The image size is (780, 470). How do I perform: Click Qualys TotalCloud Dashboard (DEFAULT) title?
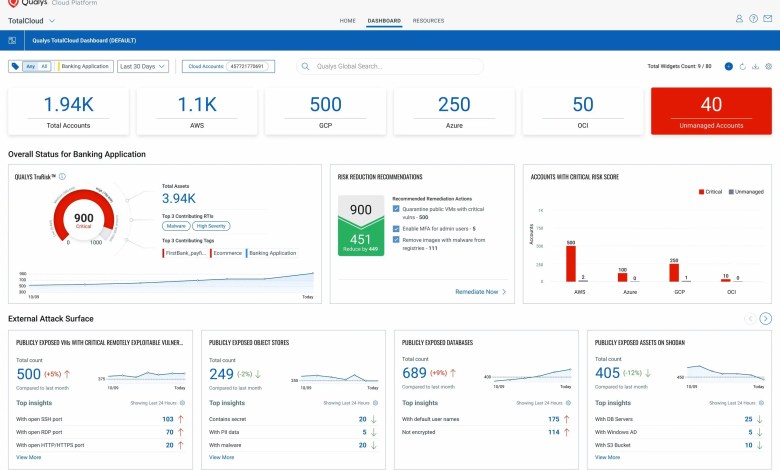[84, 40]
